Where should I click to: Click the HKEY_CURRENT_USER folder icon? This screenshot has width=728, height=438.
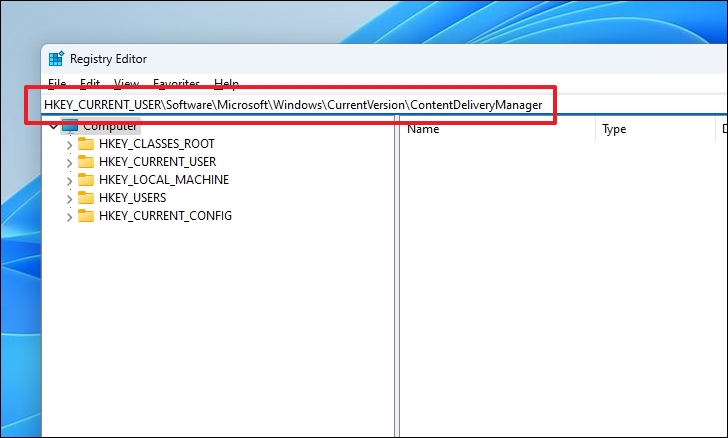coord(86,162)
